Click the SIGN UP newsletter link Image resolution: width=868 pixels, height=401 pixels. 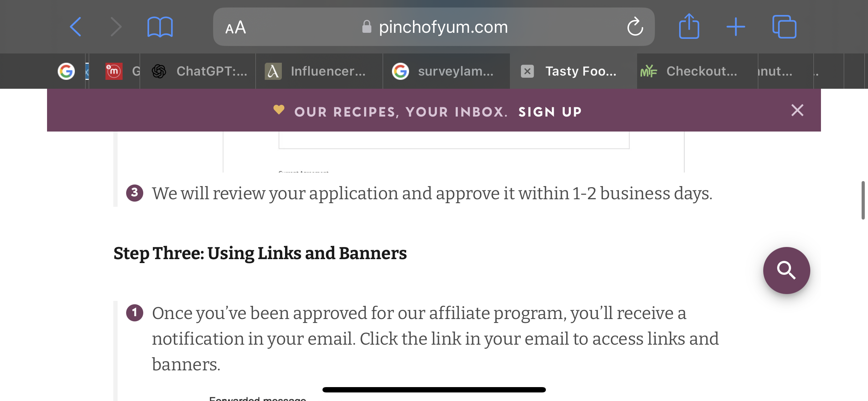point(550,112)
